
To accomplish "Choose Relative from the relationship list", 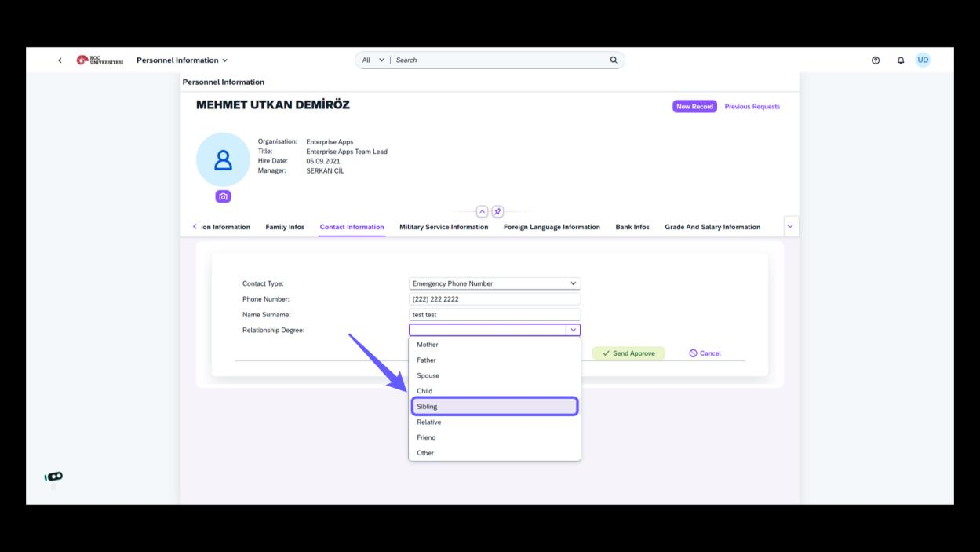I will pos(494,422).
